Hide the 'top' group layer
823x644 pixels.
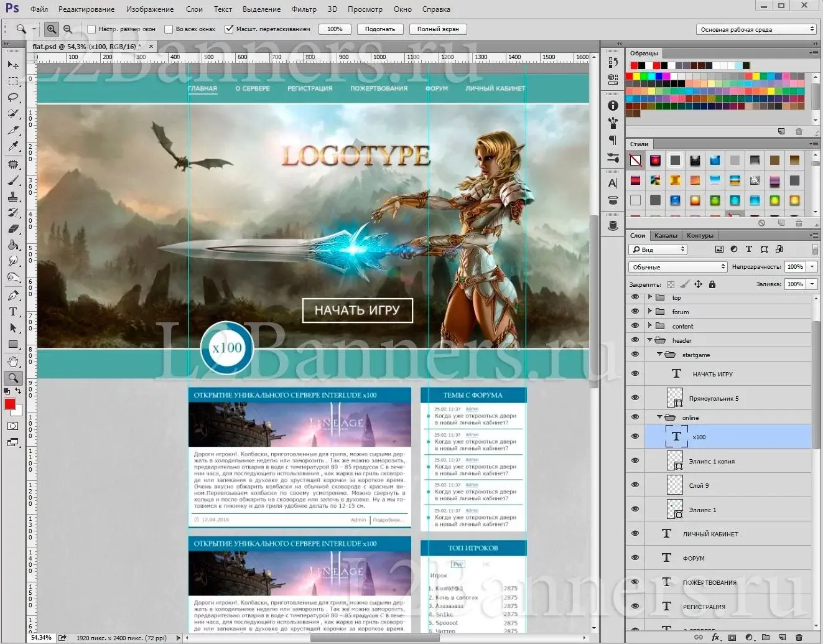635,297
